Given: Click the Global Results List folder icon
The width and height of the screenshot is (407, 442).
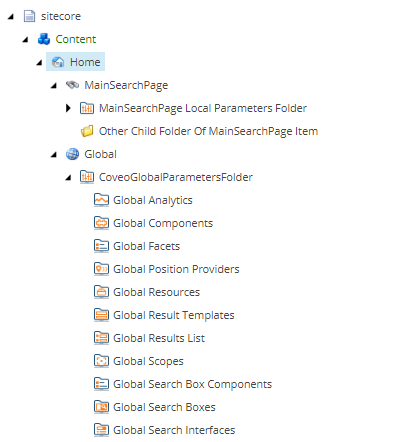Looking at the screenshot, I should click(101, 338).
